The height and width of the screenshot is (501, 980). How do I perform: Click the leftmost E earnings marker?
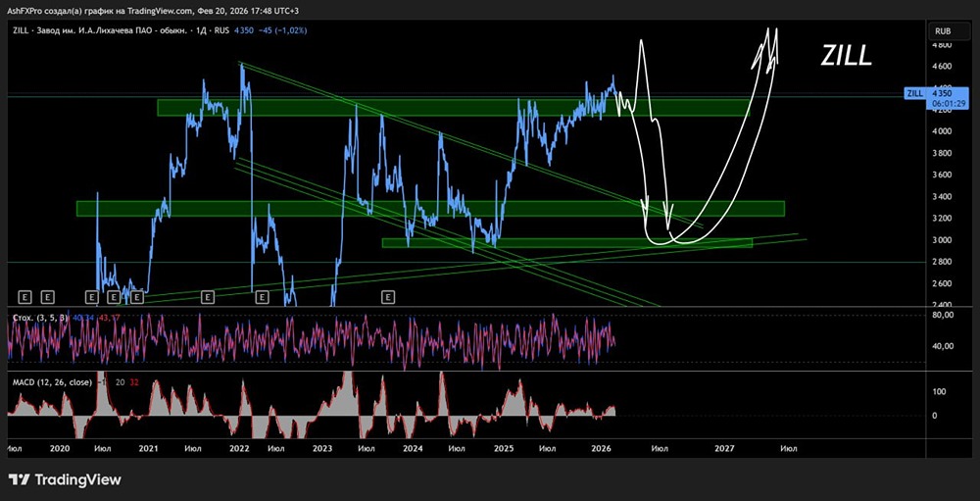(25, 296)
